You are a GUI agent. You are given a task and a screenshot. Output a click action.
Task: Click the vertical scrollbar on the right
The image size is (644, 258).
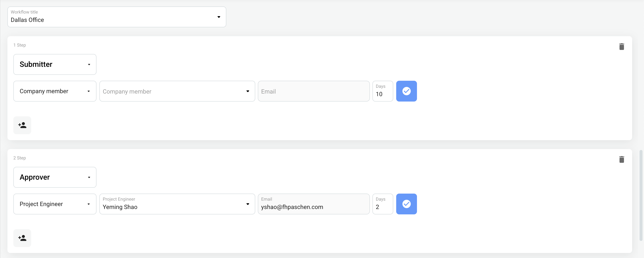point(641,195)
